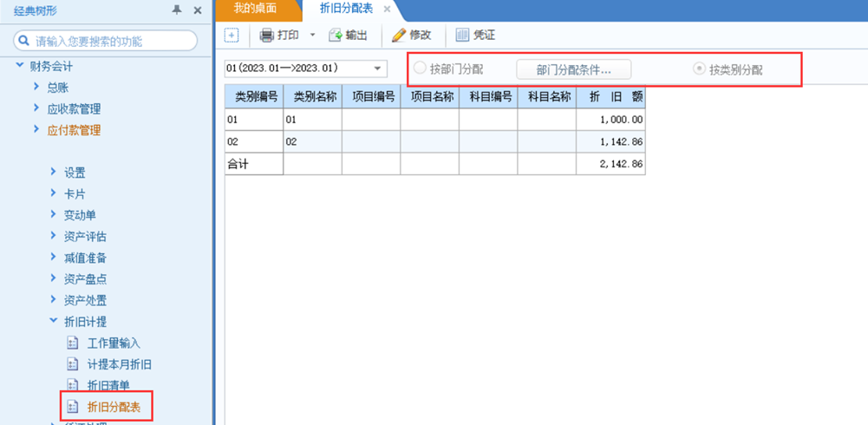Click the document icon beside 工作量输入
868x425 pixels.
pos(72,343)
